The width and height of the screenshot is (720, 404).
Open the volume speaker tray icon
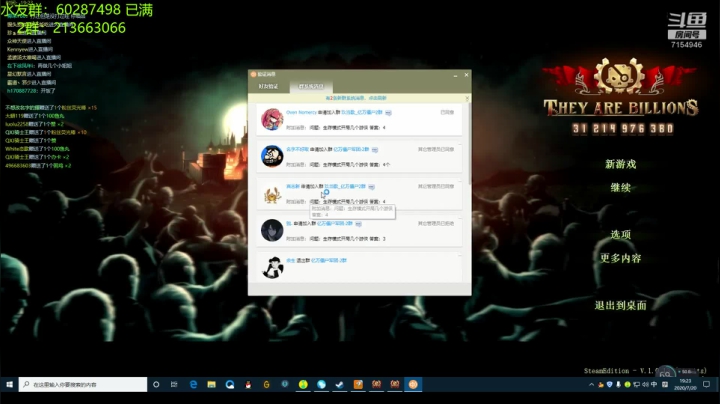645,384
